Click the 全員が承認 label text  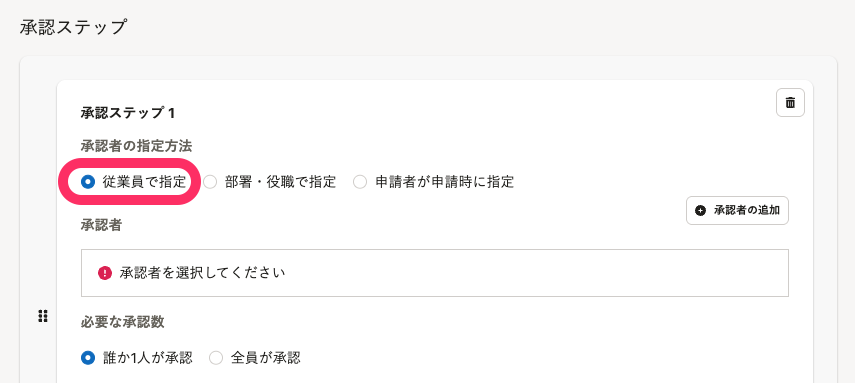click(266, 358)
